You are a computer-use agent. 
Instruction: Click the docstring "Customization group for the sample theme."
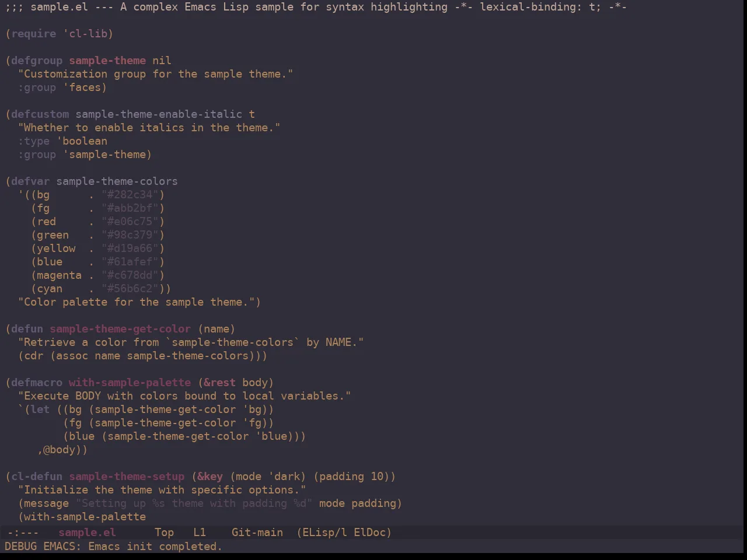tap(156, 74)
